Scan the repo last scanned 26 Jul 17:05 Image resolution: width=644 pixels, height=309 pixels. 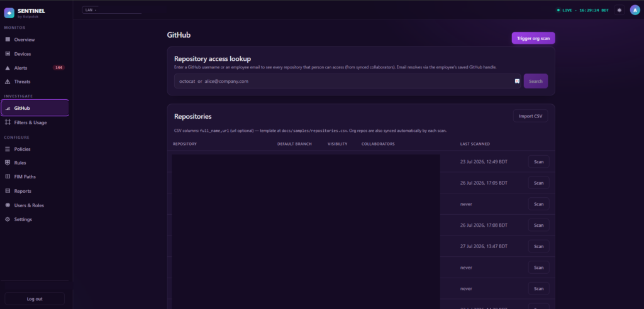pos(538,183)
